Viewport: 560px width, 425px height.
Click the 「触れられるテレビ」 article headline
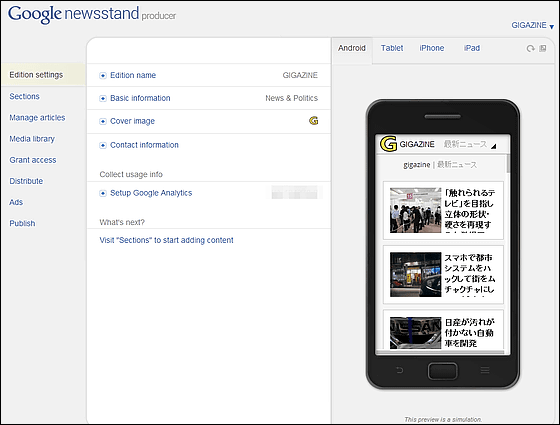470,210
